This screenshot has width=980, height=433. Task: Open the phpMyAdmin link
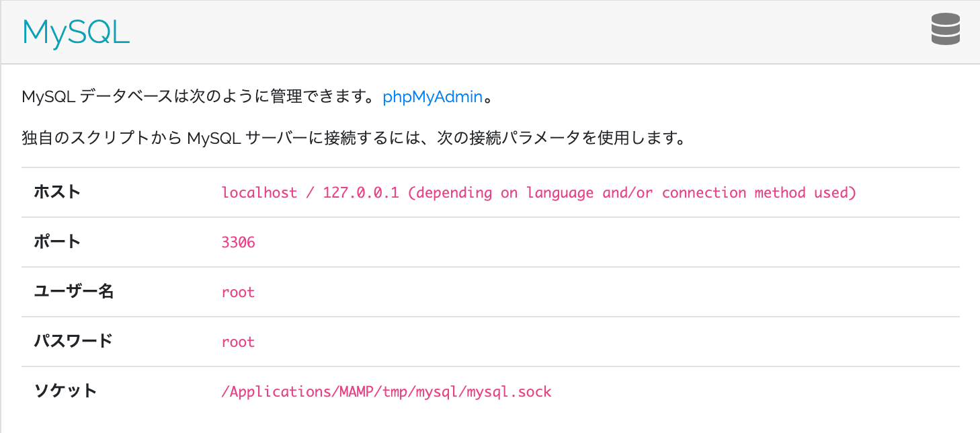point(433,97)
